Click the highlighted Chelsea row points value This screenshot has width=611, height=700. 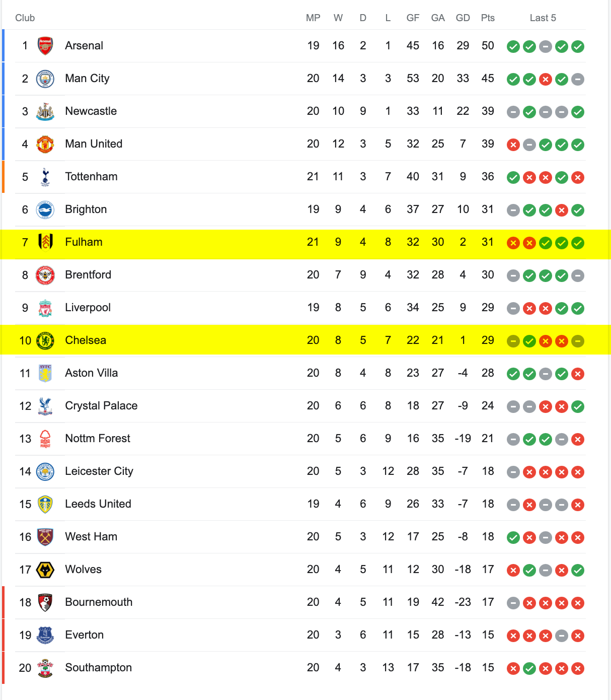click(488, 340)
